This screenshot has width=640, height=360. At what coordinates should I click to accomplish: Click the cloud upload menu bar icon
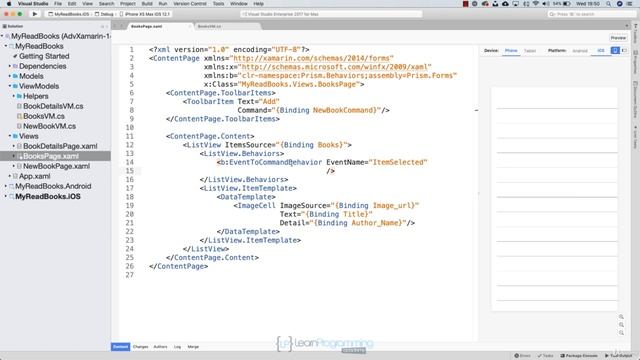505,4
